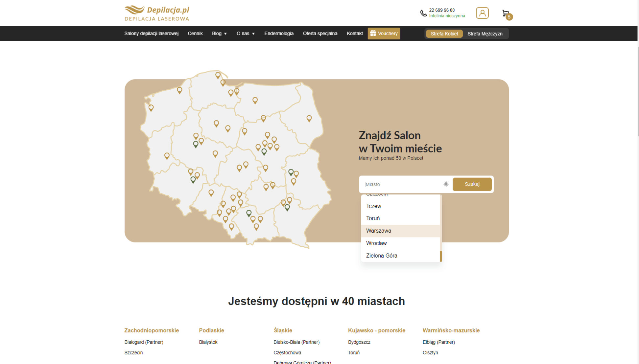Screen dimensions: 639x364
Task: Switch to Strefa Mężczyzn
Action: point(485,34)
